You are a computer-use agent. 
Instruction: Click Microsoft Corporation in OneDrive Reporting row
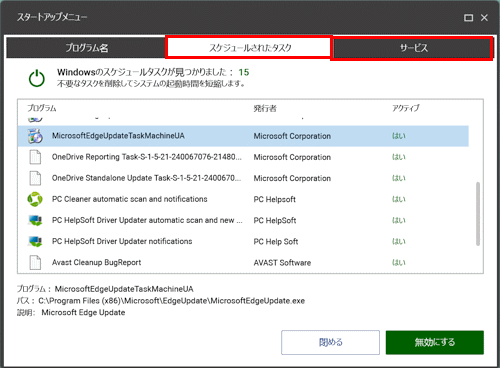[x=292, y=157]
